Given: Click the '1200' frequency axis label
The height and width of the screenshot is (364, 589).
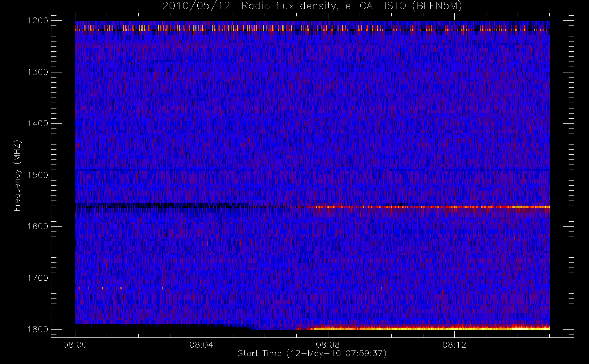Looking at the screenshot, I should (x=38, y=21).
